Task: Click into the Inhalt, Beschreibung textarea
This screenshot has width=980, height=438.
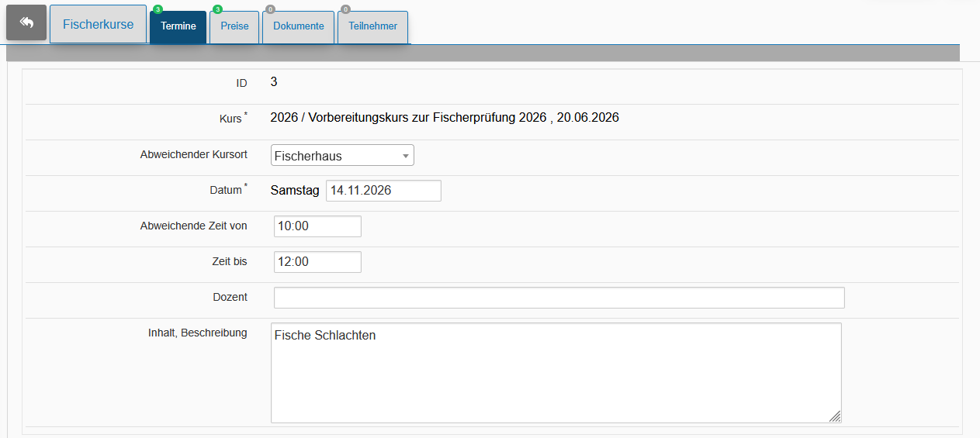Action: [x=556, y=373]
